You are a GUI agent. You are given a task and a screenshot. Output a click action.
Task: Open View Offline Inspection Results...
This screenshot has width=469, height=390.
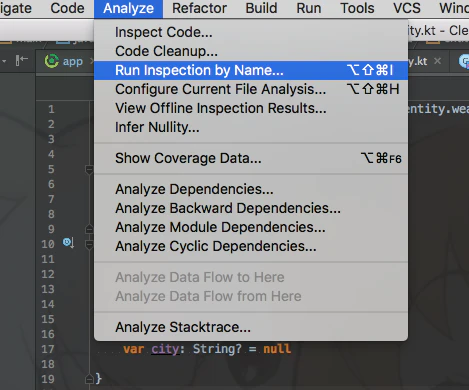[x=251, y=108]
